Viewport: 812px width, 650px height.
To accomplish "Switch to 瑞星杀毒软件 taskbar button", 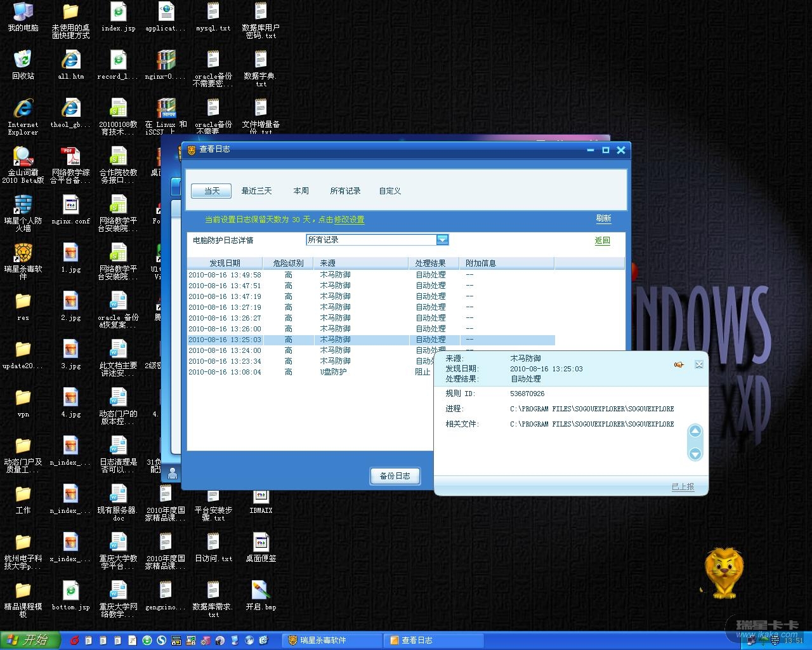I will [x=331, y=640].
